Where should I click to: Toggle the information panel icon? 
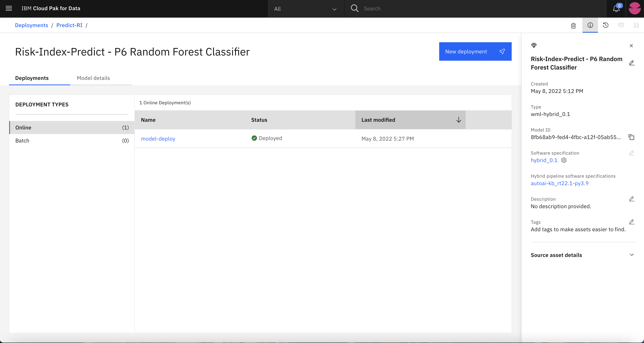(590, 25)
